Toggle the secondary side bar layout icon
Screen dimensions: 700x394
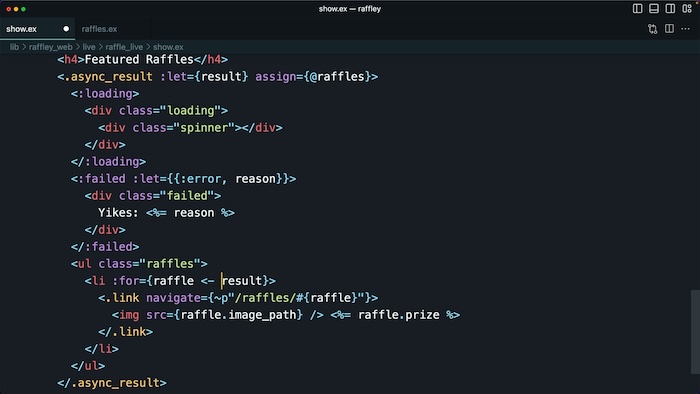coord(670,8)
